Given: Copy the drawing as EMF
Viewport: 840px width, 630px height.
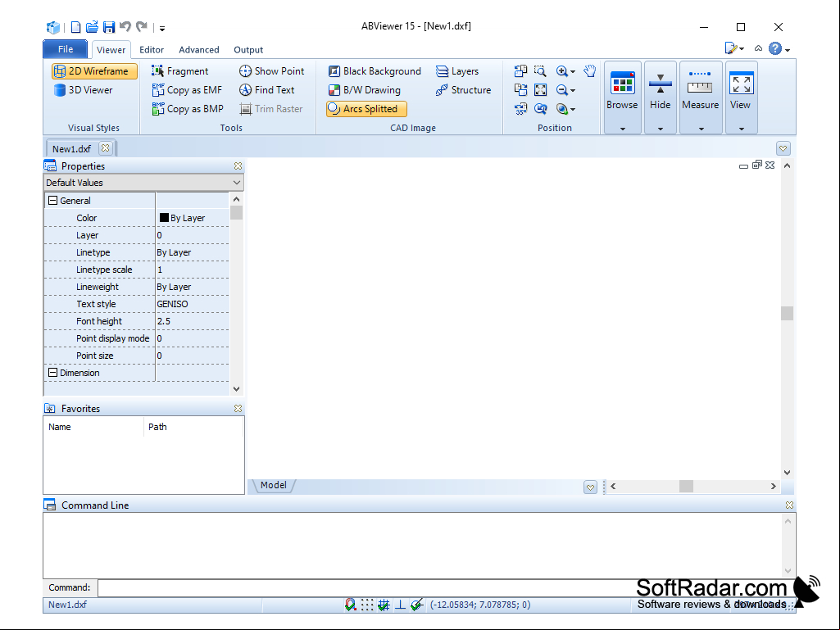Looking at the screenshot, I should click(x=187, y=90).
